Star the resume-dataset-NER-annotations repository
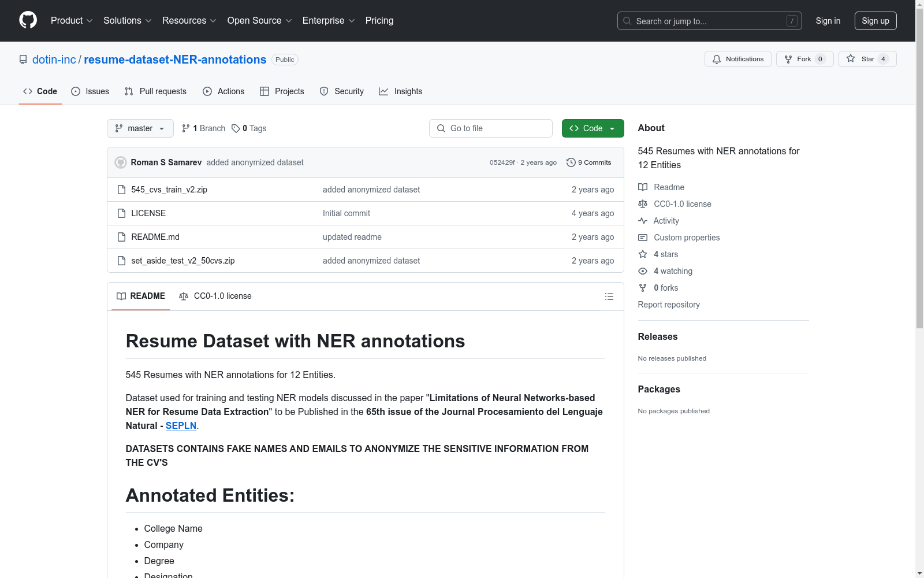Viewport: 924px width, 578px height. coord(867,59)
